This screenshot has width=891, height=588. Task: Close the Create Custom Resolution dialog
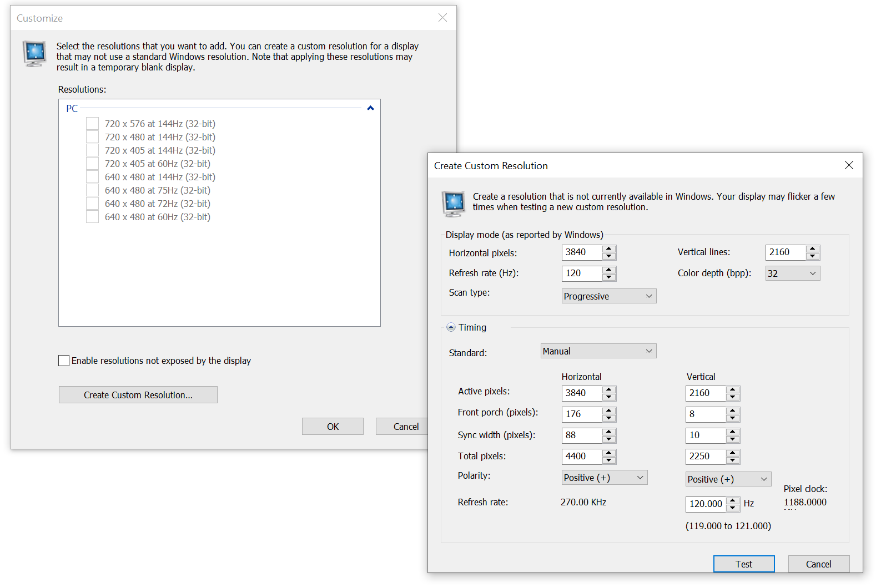coord(848,165)
